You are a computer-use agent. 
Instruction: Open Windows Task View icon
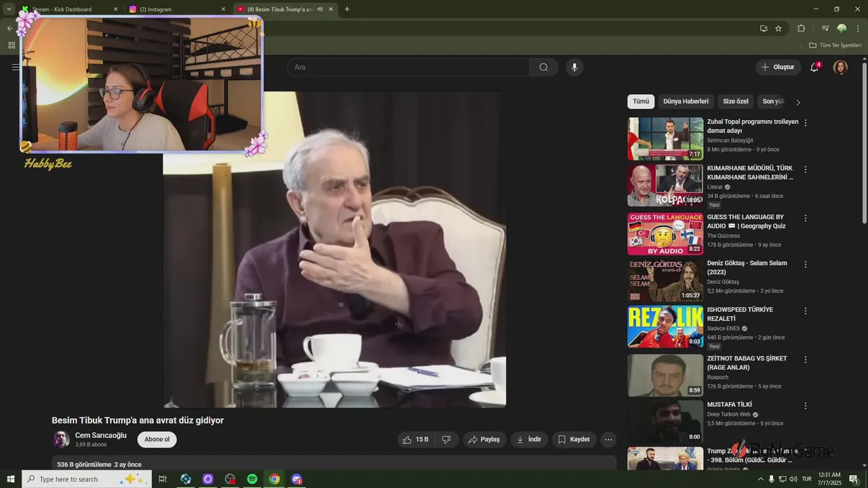coord(163,479)
